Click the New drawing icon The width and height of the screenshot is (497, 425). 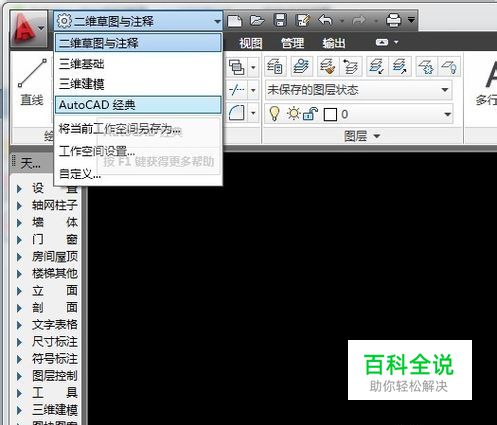click(235, 21)
